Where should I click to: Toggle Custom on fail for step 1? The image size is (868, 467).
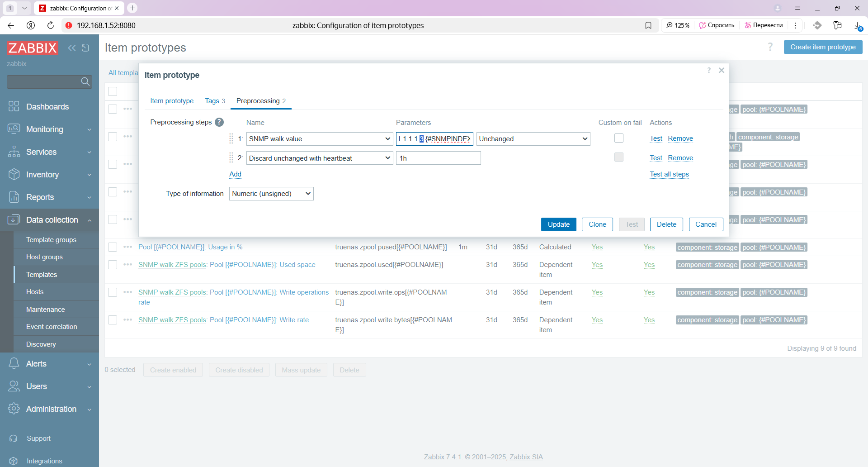[x=619, y=138]
